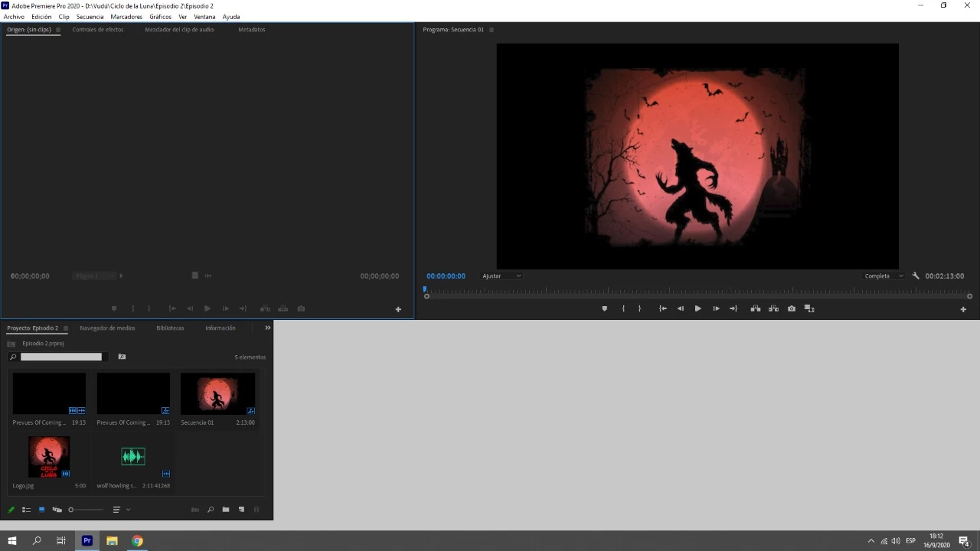980x551 pixels.
Task: Click Play in the Source monitor
Action: 207,308
